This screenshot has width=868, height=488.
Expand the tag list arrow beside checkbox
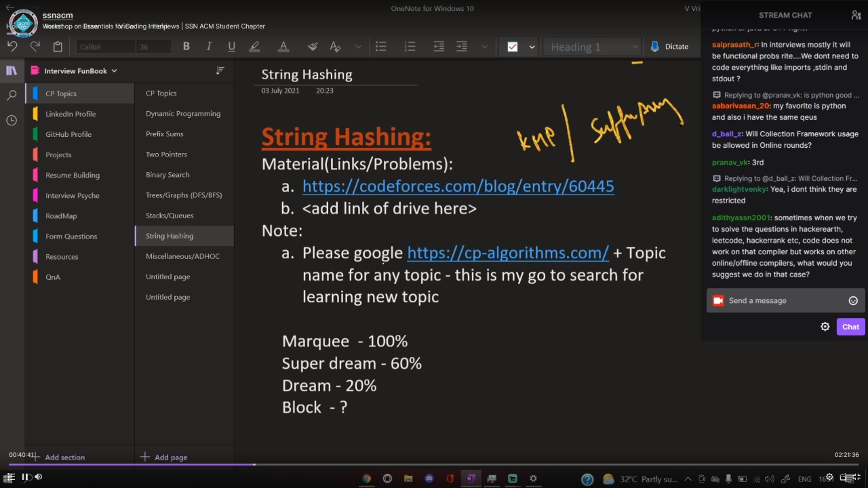coord(532,47)
